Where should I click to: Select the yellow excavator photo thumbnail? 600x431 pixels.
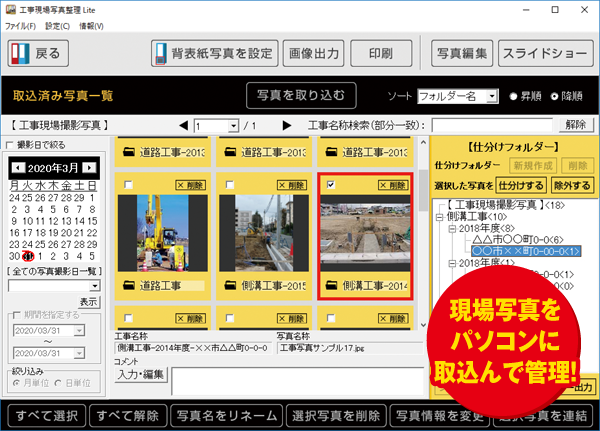tap(163, 233)
